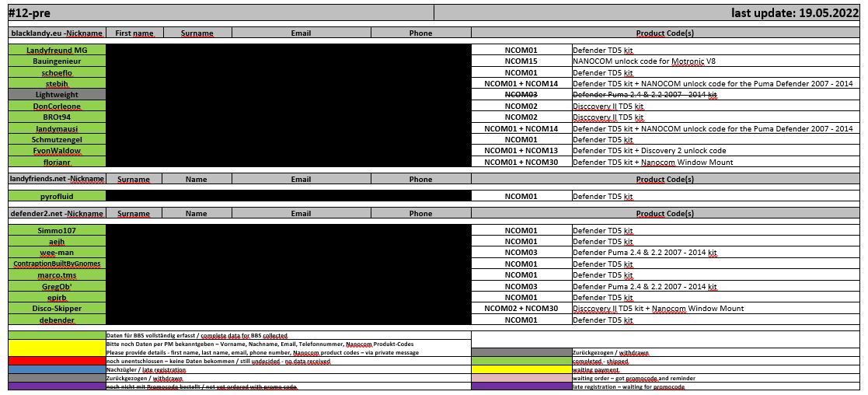The image size is (868, 395).
Task: Click yellow legend swatch beside 'waiting payment'
Action: (x=521, y=369)
